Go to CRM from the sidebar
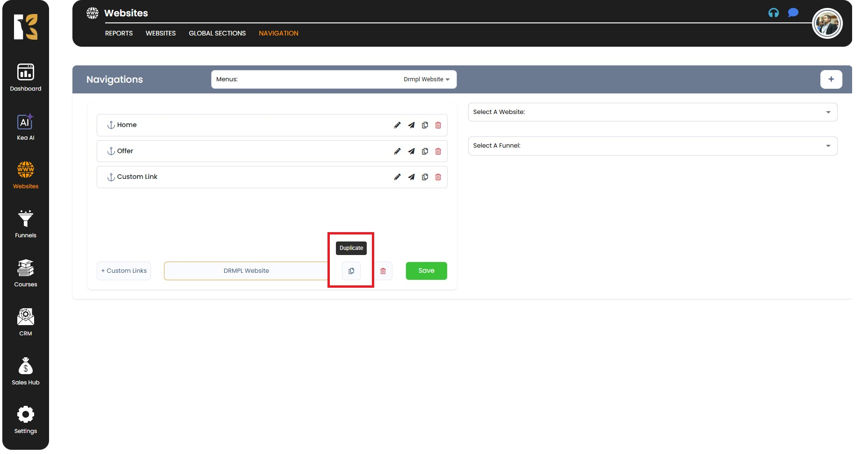 pyautogui.click(x=26, y=322)
